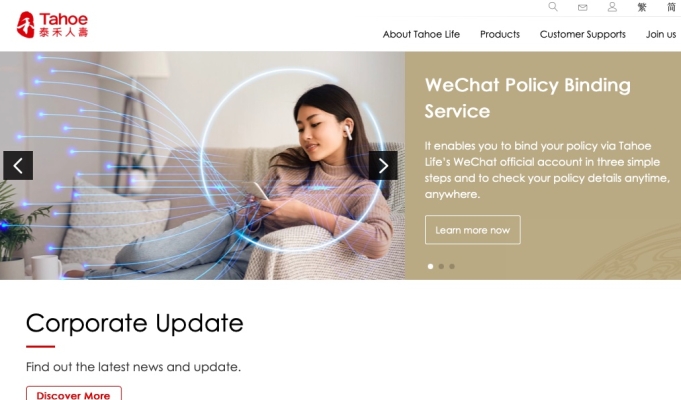Expand the Products menu
Viewport: 681px width, 400px height.
pyautogui.click(x=500, y=34)
